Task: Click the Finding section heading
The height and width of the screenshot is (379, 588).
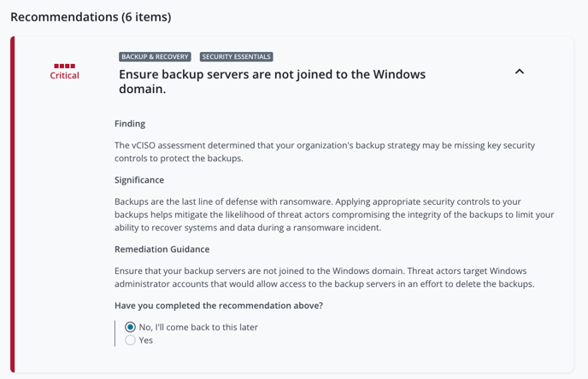Action: pyautogui.click(x=130, y=124)
